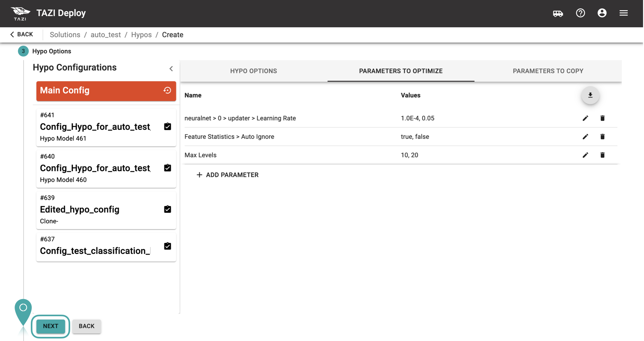Delete the Learning Rate parameter
Image resolution: width=644 pixels, height=341 pixels.
pyautogui.click(x=602, y=118)
